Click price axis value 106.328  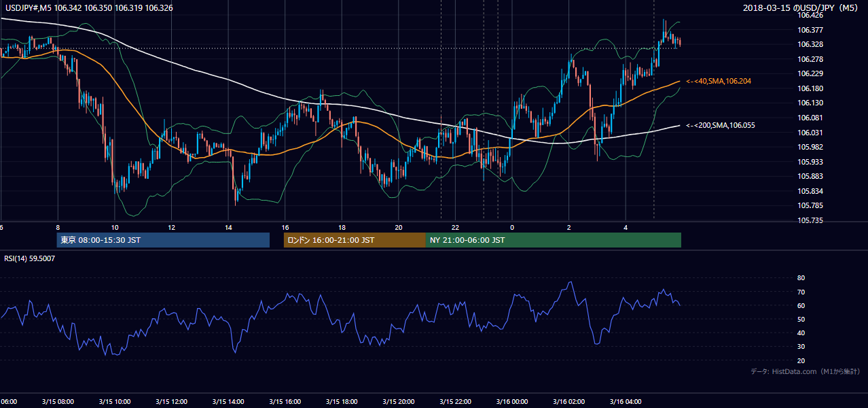(810, 44)
